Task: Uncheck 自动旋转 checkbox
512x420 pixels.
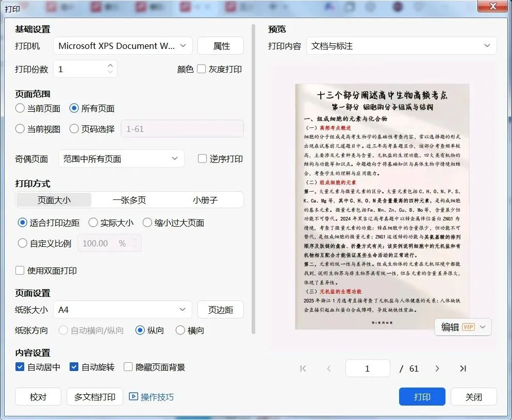Action: tap(74, 367)
